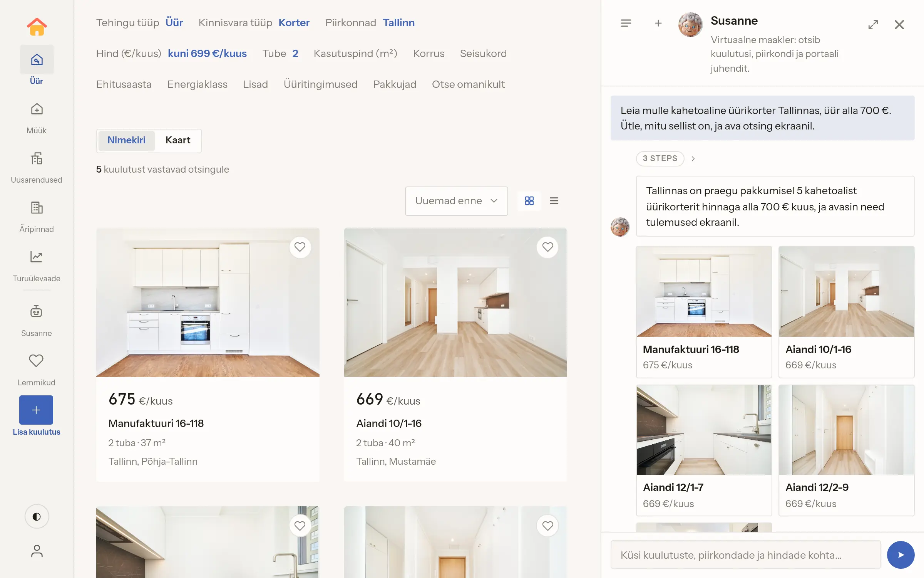This screenshot has width=924, height=578.
Task: Open Tehingu tüüp Üür filter
Action: coord(139,23)
